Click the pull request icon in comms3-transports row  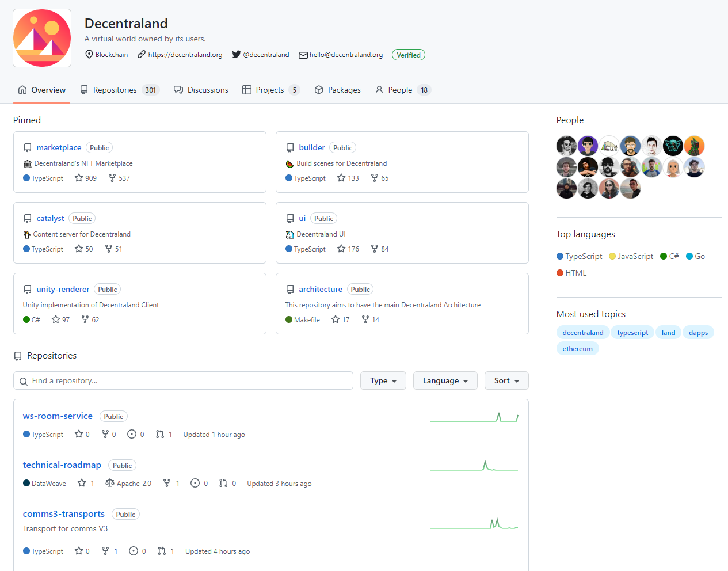point(162,551)
